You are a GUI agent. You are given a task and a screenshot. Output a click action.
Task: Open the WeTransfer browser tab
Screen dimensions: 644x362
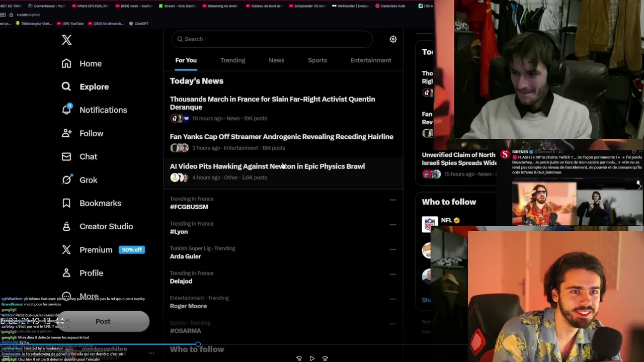pyautogui.click(x=350, y=6)
